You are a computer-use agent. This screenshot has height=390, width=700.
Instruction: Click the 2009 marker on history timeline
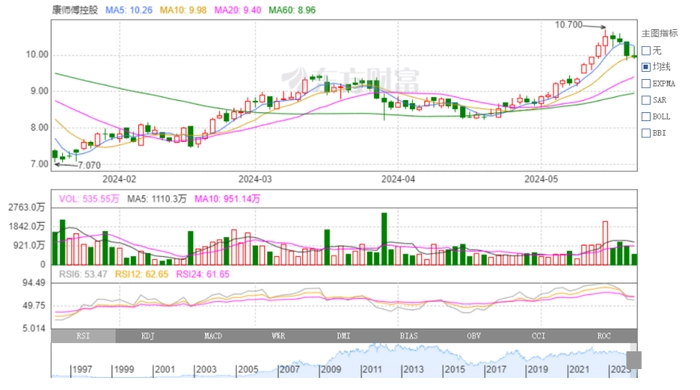pos(330,369)
